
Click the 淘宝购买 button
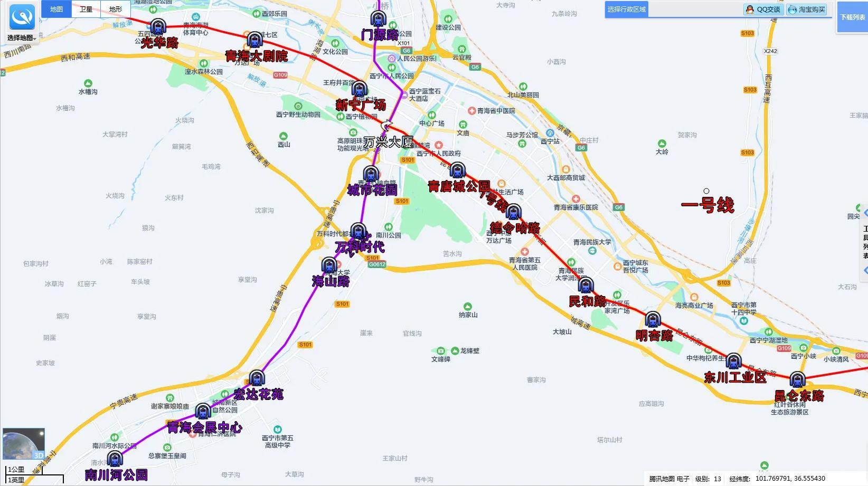coord(806,9)
